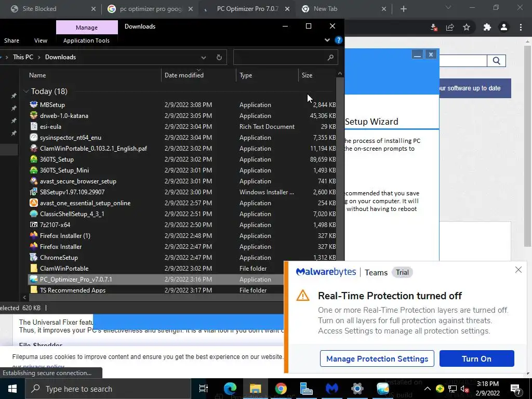Click the PC_Optimizer_Pro_v7.0.7.1 file icon
Image resolution: width=532 pixels, height=399 pixels.
point(34,279)
